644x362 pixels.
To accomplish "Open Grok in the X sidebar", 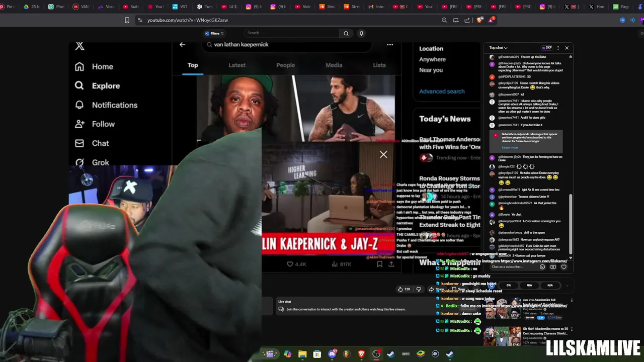I will [x=92, y=162].
